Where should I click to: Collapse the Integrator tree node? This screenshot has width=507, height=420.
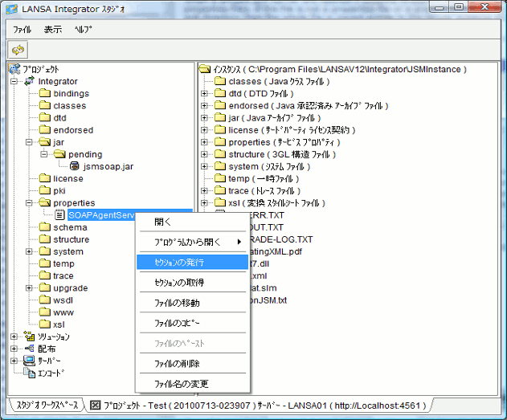[x=14, y=81]
